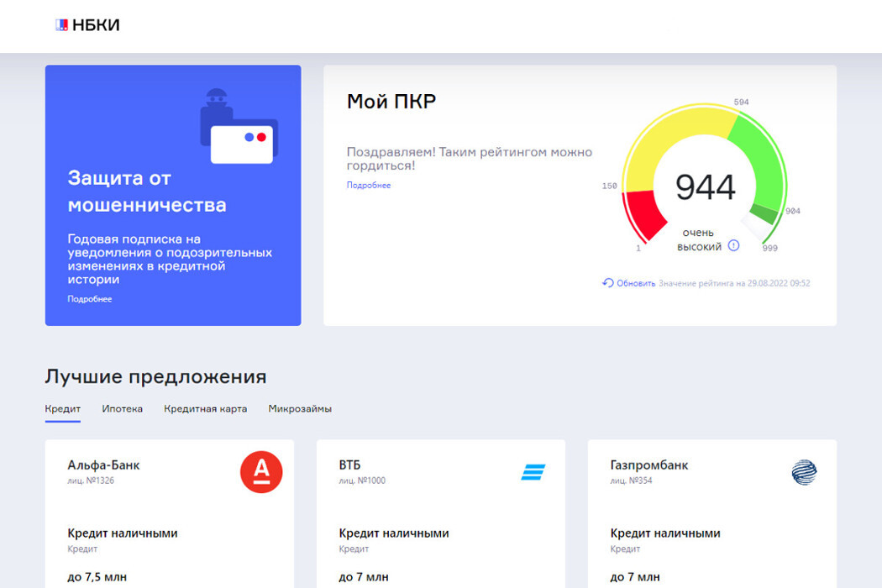The width and height of the screenshot is (882, 588).
Task: Click the 944 rating score value
Action: tap(705, 186)
